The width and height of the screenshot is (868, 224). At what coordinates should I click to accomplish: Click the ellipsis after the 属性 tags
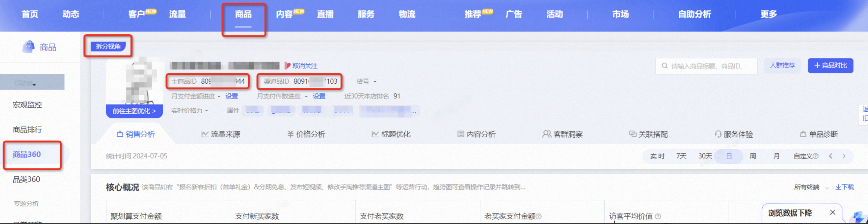414,111
